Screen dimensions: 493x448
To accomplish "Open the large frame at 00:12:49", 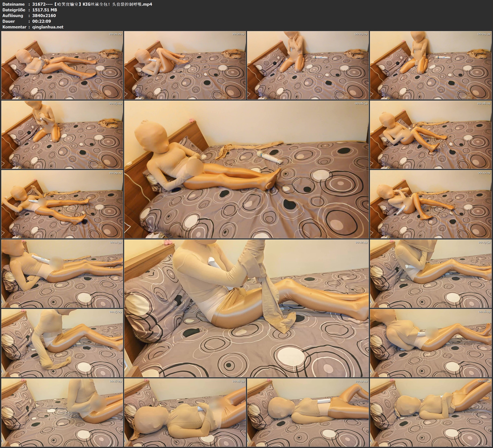I will click(246, 308).
